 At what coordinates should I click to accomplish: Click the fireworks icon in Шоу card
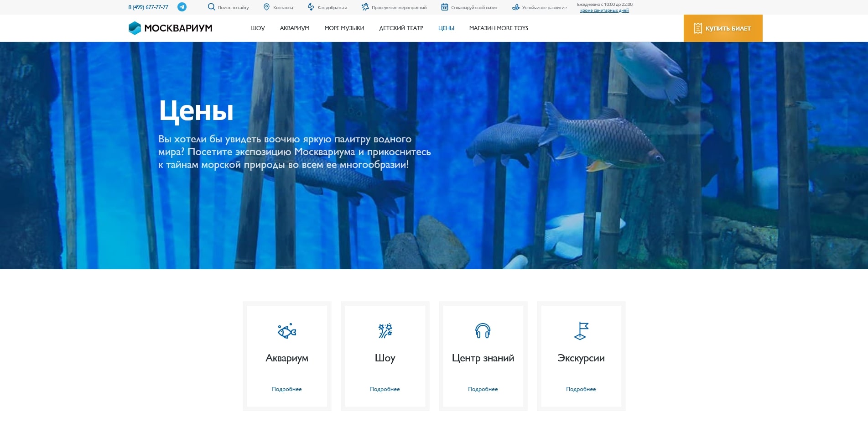pyautogui.click(x=385, y=330)
